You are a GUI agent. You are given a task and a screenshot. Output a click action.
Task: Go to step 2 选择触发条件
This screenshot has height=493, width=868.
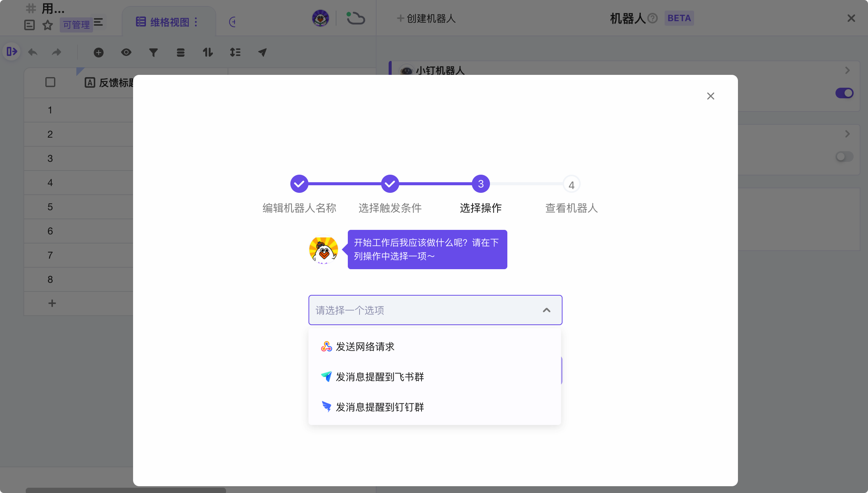(390, 184)
